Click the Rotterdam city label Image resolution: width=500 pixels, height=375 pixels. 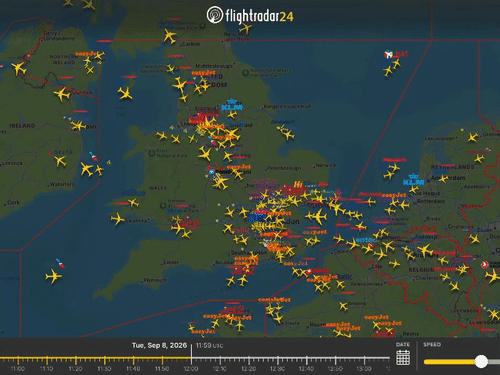[x=431, y=201]
